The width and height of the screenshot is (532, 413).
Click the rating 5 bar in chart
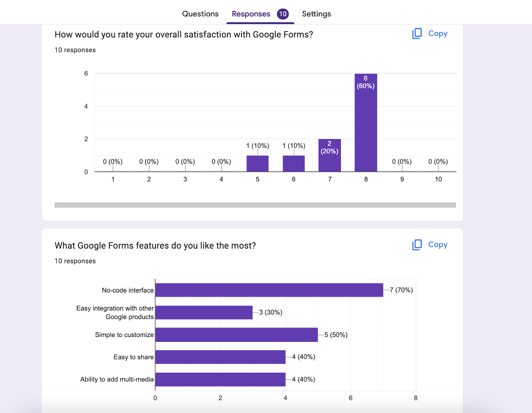pyautogui.click(x=257, y=164)
